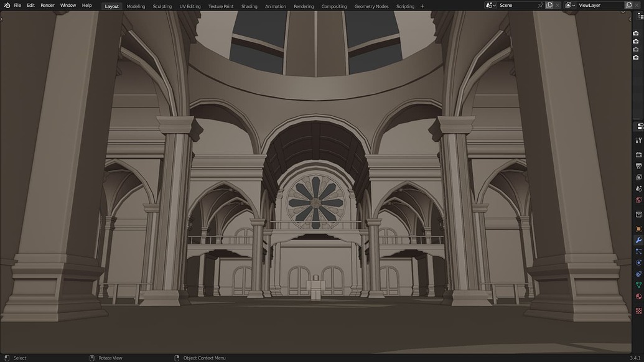This screenshot has width=644, height=362.
Task: Toggle camera view in the viewport gizmo
Action: [635, 49]
